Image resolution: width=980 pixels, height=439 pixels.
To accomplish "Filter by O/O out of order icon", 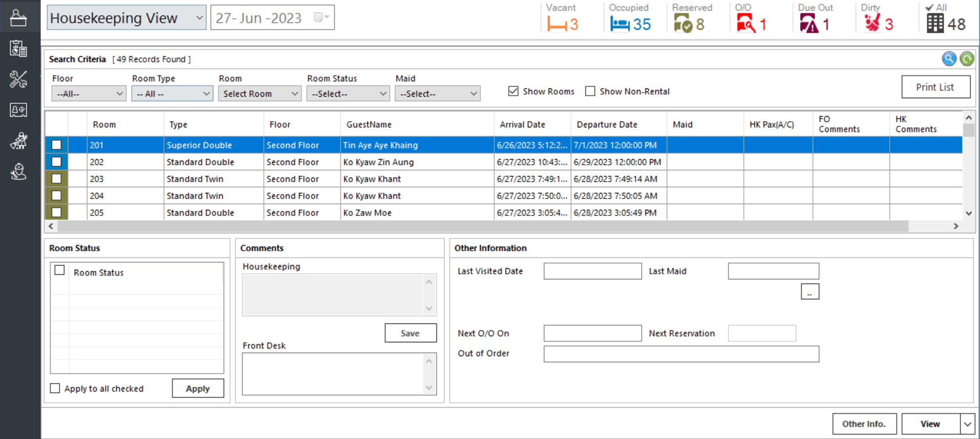I will pos(746,24).
